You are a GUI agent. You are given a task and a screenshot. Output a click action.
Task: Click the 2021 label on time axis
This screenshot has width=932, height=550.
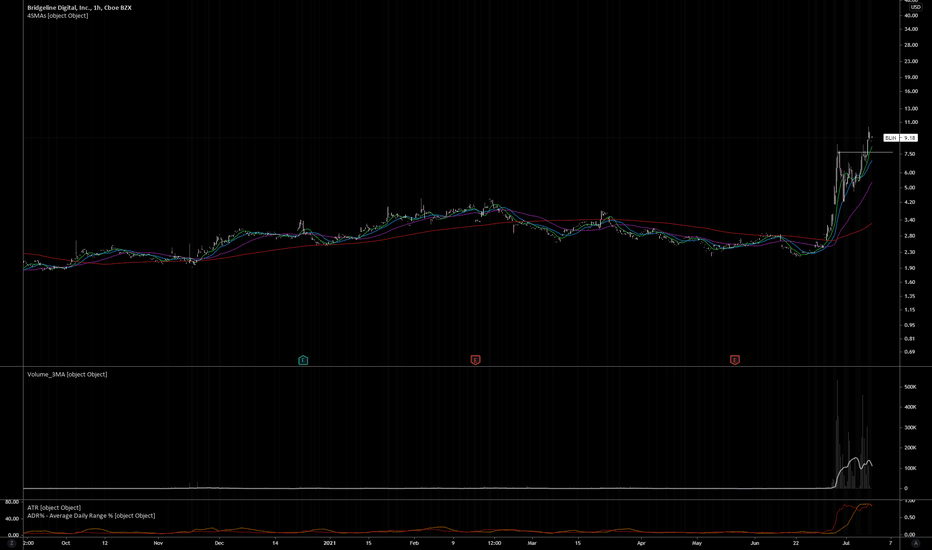(330, 543)
